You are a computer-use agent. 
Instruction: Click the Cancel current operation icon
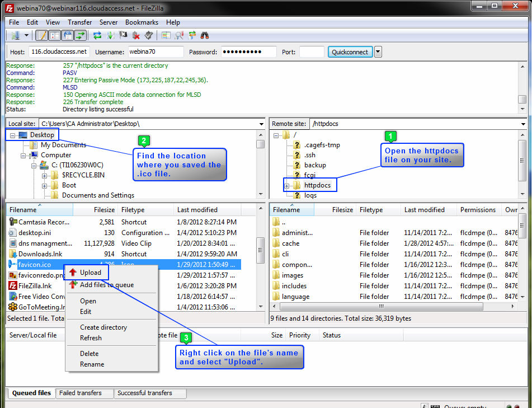[x=123, y=35]
